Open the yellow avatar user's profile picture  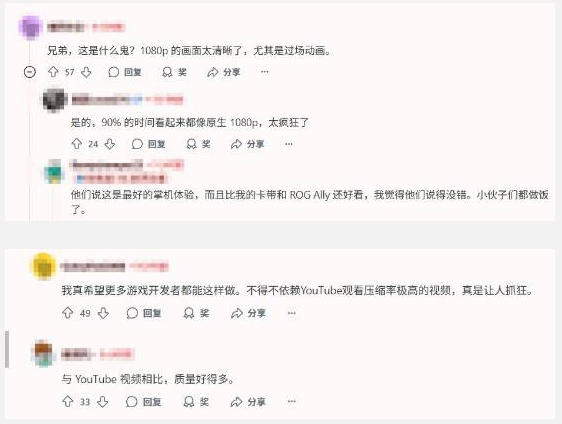click(44, 266)
